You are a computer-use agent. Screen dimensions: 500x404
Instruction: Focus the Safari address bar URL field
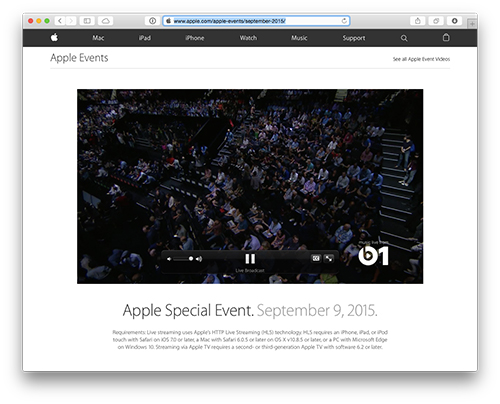[x=256, y=21]
